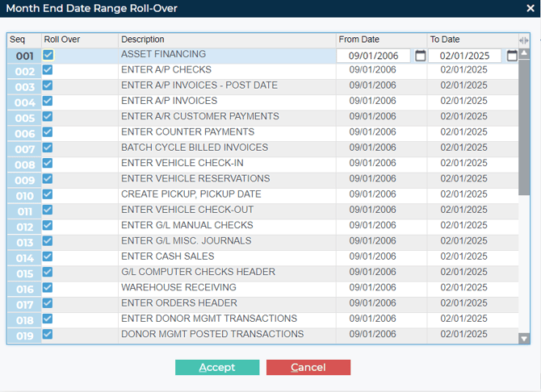541x392 pixels.
Task: Close the Month End Date Range dialog
Action: 530,8
